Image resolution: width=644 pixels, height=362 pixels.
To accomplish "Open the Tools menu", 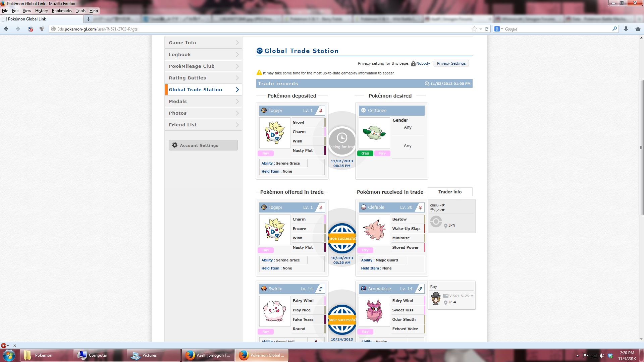I will point(80,11).
